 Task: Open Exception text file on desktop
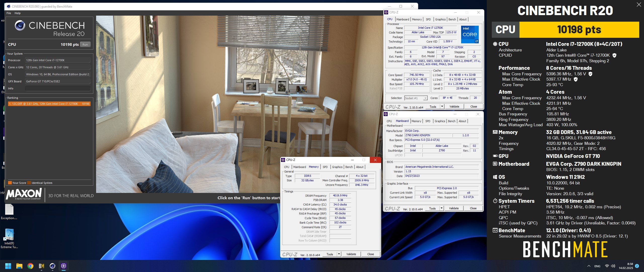[x=9, y=212]
